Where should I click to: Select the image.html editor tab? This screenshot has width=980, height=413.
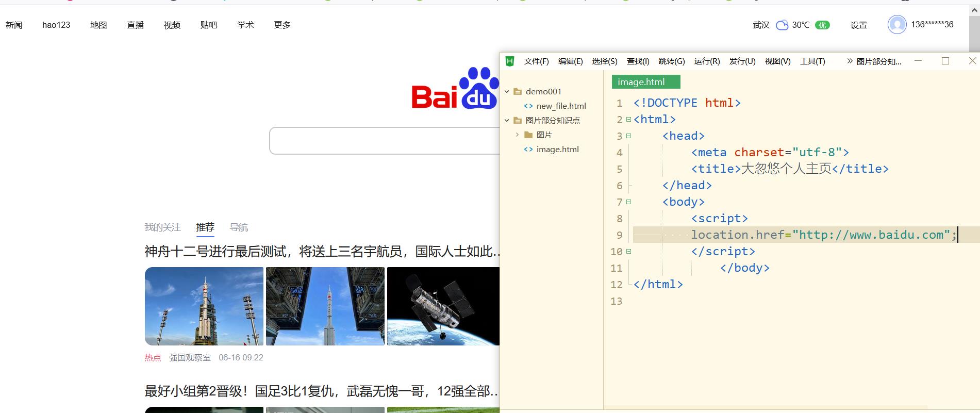(x=646, y=82)
